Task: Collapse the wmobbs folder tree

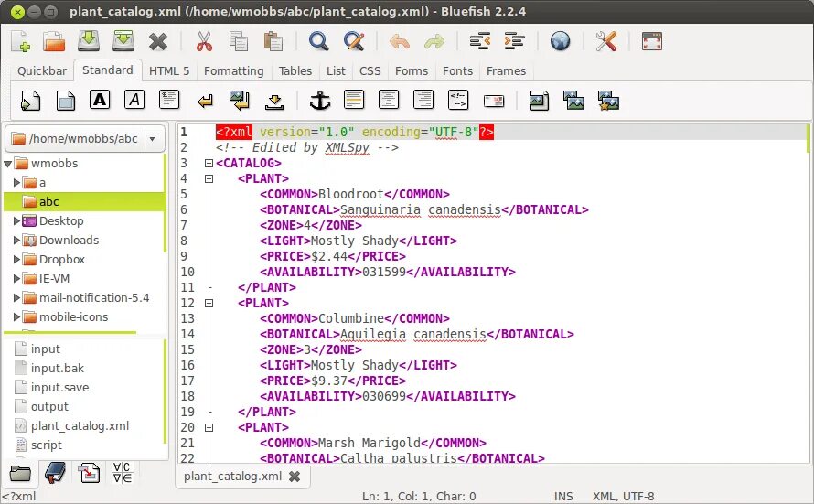Action: pyautogui.click(x=8, y=164)
